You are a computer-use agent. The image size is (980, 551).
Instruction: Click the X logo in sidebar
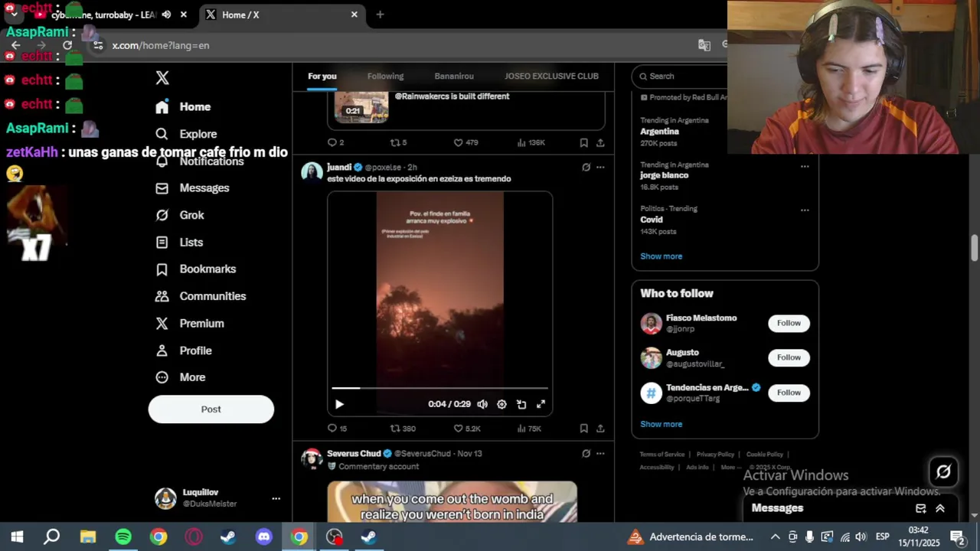(x=162, y=77)
